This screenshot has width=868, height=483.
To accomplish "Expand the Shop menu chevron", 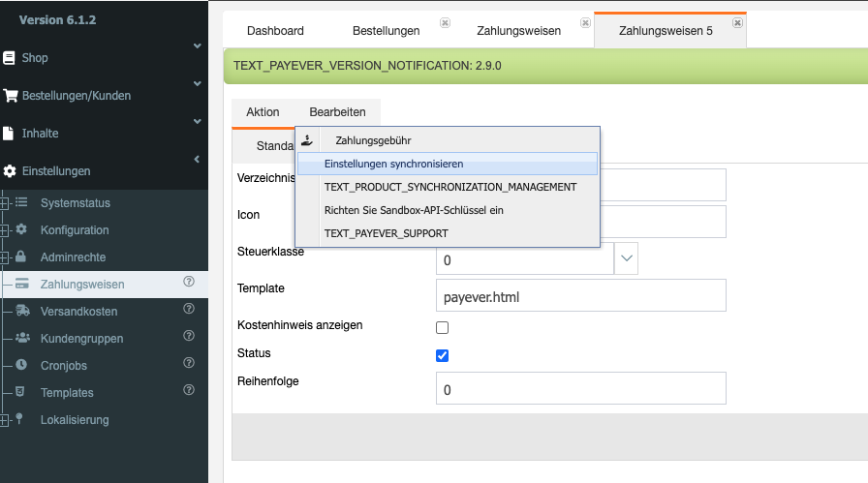I will (x=197, y=45).
